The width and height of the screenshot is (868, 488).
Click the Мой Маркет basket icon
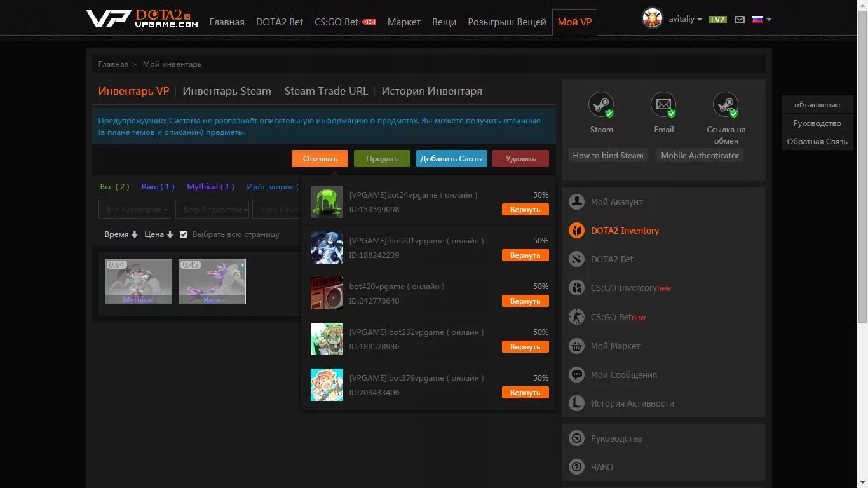coord(576,346)
